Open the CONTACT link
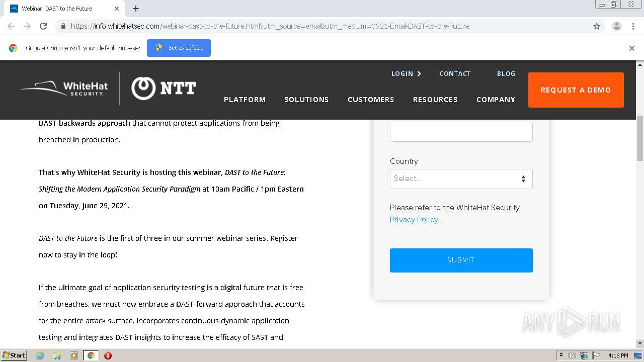 pyautogui.click(x=455, y=73)
